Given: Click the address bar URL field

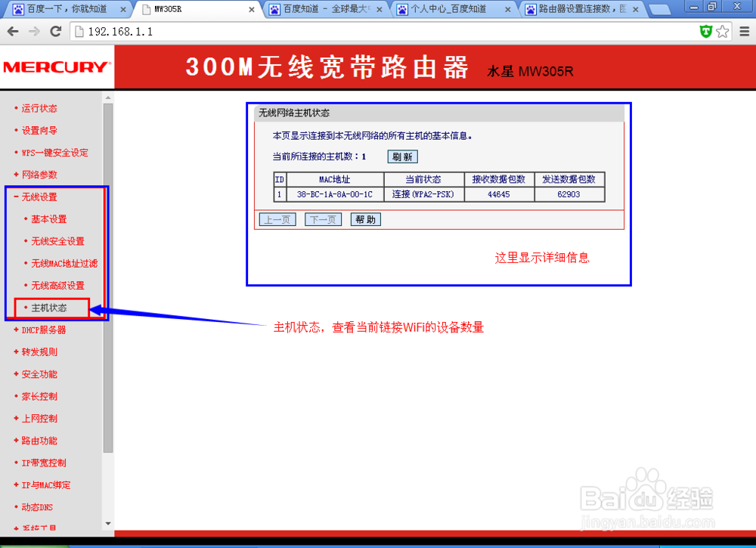Looking at the screenshot, I should [227, 31].
